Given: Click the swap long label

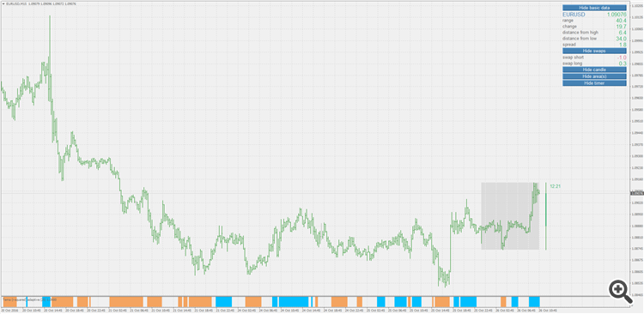Looking at the screenshot, I should click(573, 63).
